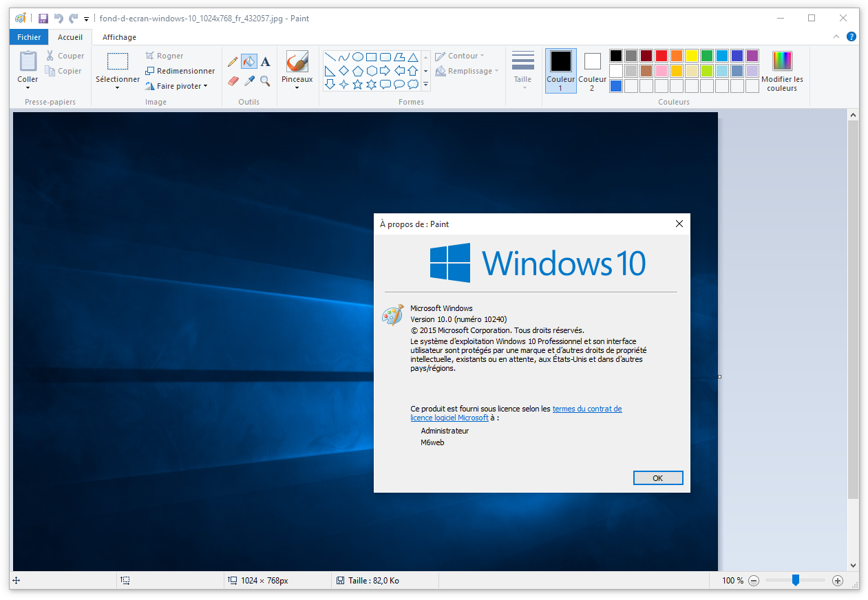Select the Eraser tool

pyautogui.click(x=233, y=81)
